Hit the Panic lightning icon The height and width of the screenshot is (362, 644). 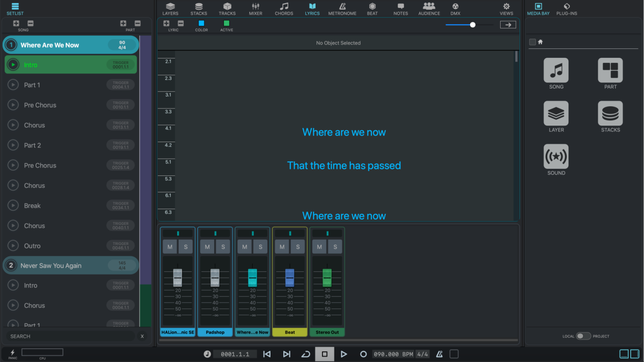pos(13,353)
